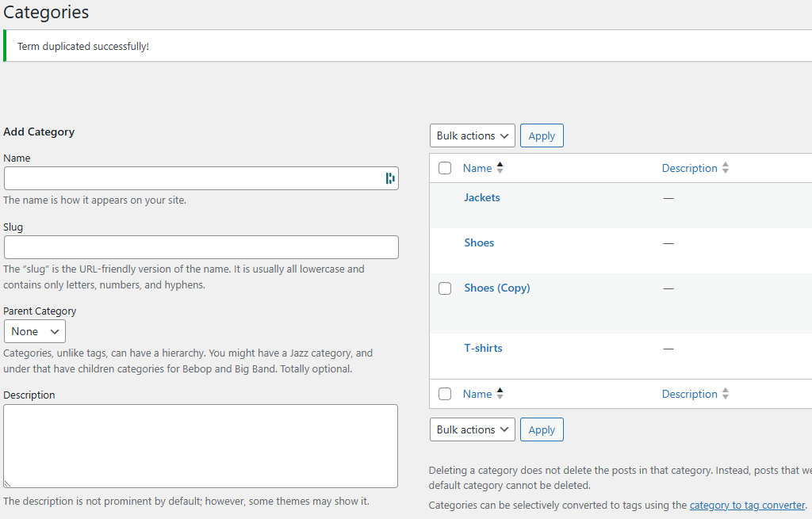Open the Shoes (Copy) category
The width and height of the screenshot is (812, 519).
(x=496, y=288)
